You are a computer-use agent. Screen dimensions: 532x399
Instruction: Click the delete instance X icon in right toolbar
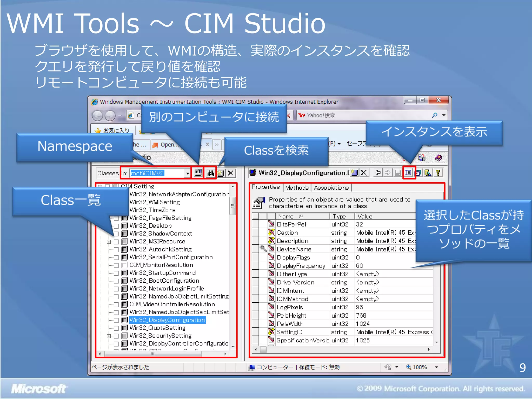364,173
